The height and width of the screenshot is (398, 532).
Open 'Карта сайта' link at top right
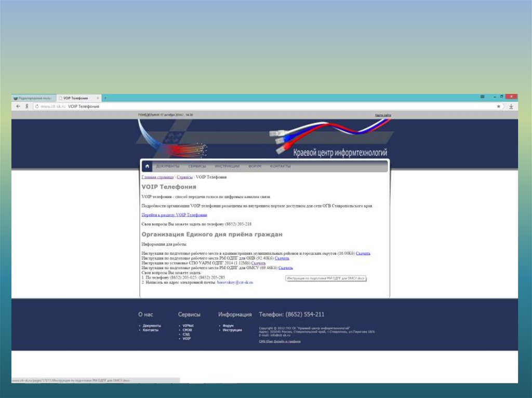pyautogui.click(x=383, y=115)
